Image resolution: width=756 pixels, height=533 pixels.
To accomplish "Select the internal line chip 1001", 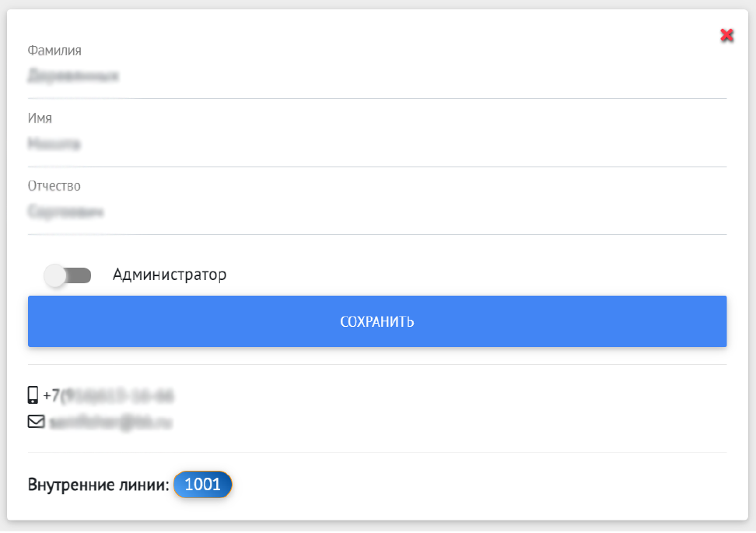I will point(202,484).
